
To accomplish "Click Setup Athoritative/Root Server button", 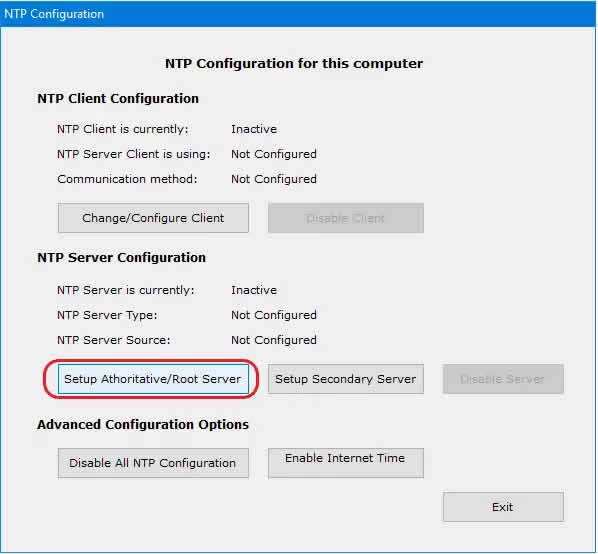I will click(x=153, y=379).
